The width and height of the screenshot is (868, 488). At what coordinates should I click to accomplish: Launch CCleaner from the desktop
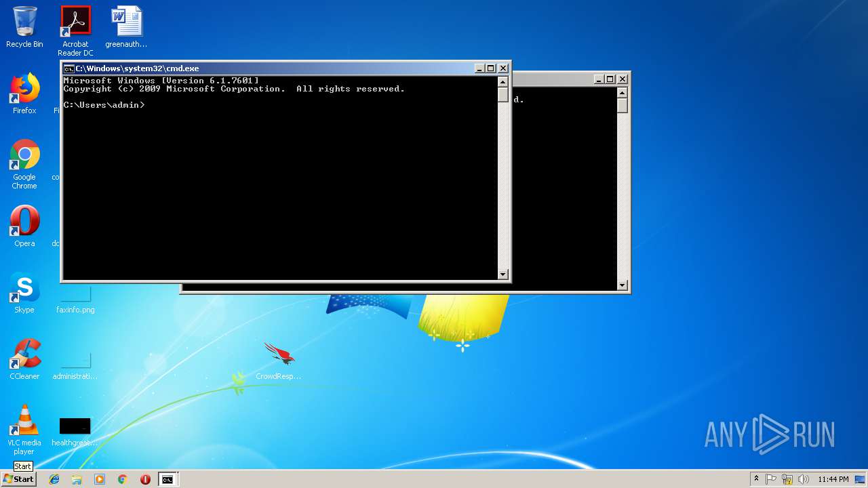[x=24, y=359]
